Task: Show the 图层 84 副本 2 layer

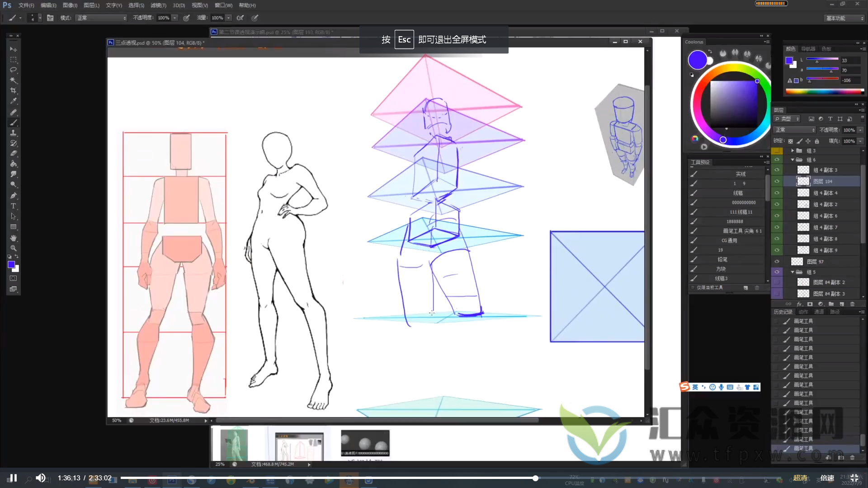Action: click(777, 282)
